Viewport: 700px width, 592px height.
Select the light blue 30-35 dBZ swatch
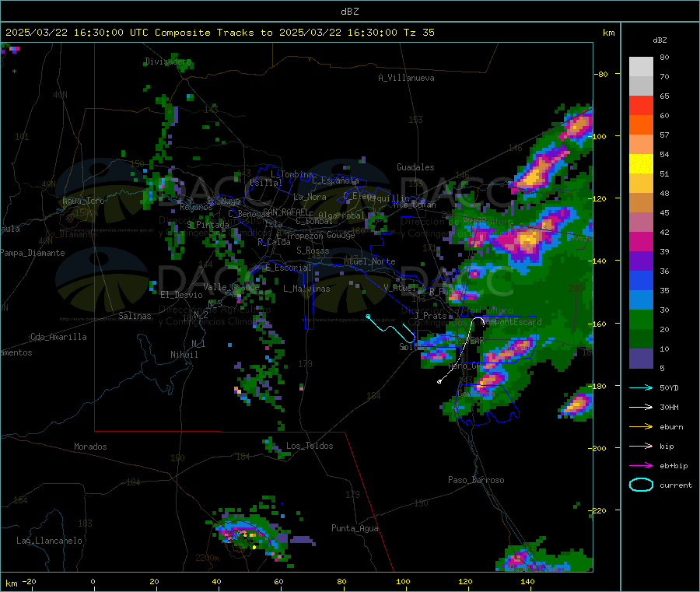tap(641, 300)
